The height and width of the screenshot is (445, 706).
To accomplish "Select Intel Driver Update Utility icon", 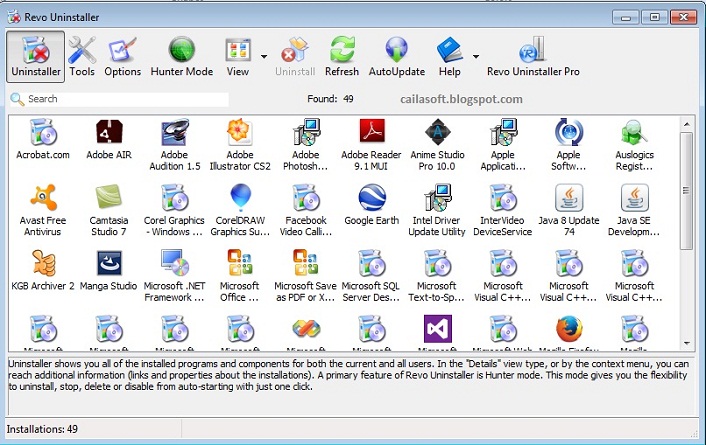I will click(x=438, y=198).
